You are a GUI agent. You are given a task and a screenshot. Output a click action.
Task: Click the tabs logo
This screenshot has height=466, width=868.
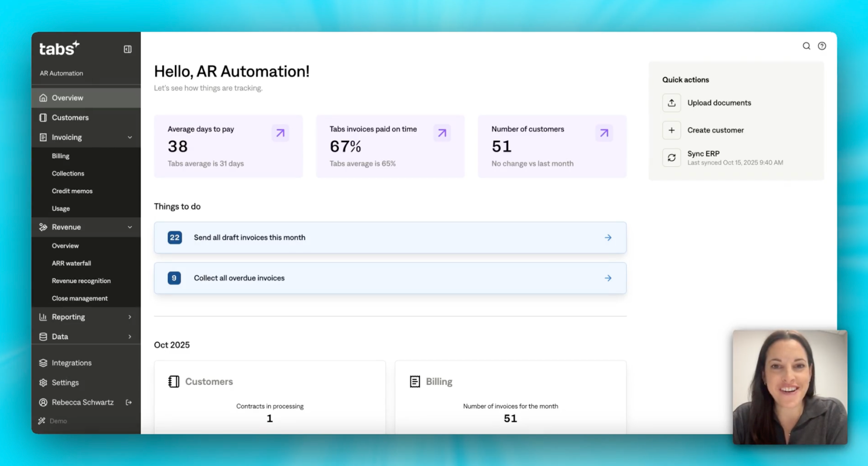[x=59, y=48]
